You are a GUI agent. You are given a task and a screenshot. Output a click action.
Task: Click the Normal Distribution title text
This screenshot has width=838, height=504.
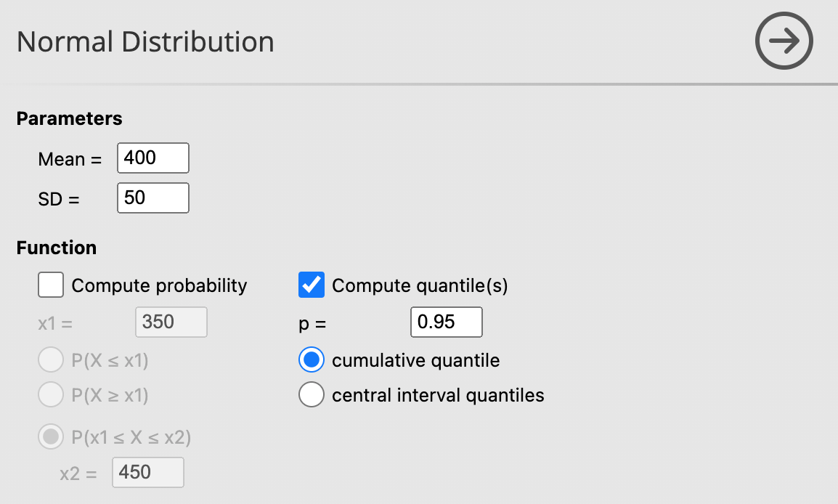145,42
